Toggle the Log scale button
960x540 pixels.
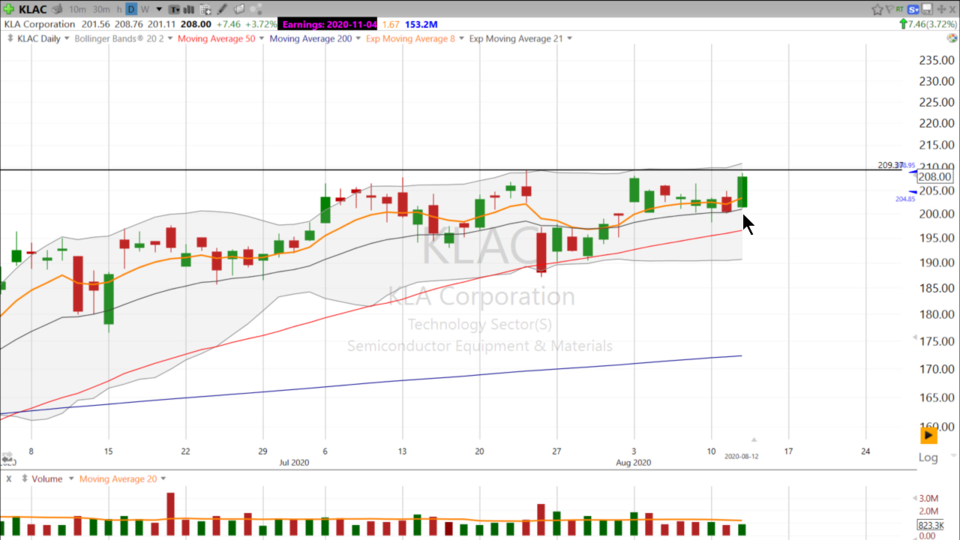pyautogui.click(x=929, y=457)
